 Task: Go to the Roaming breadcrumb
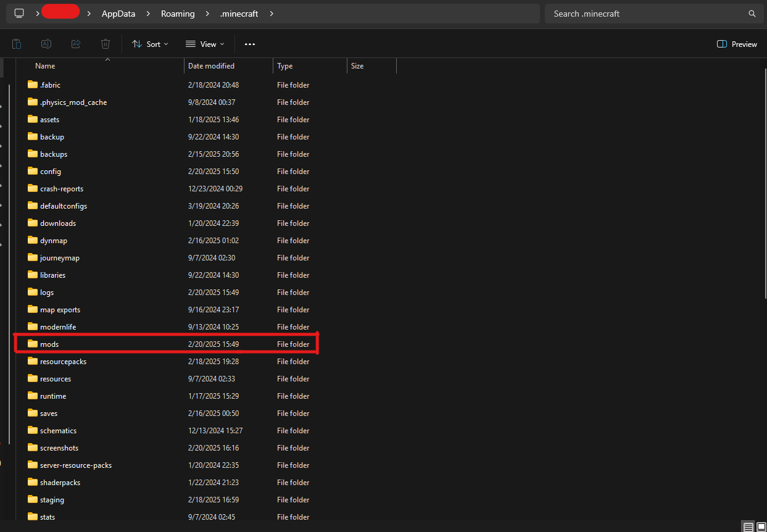178,14
